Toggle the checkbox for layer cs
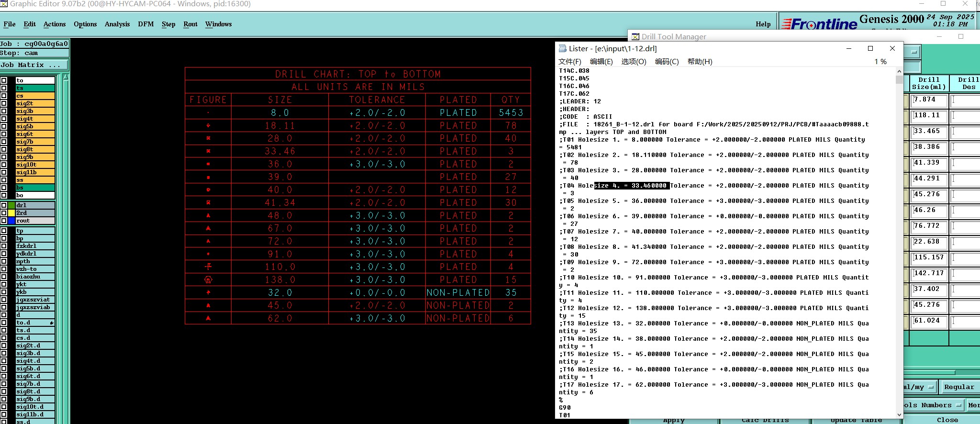This screenshot has width=980, height=424. tap(4, 96)
